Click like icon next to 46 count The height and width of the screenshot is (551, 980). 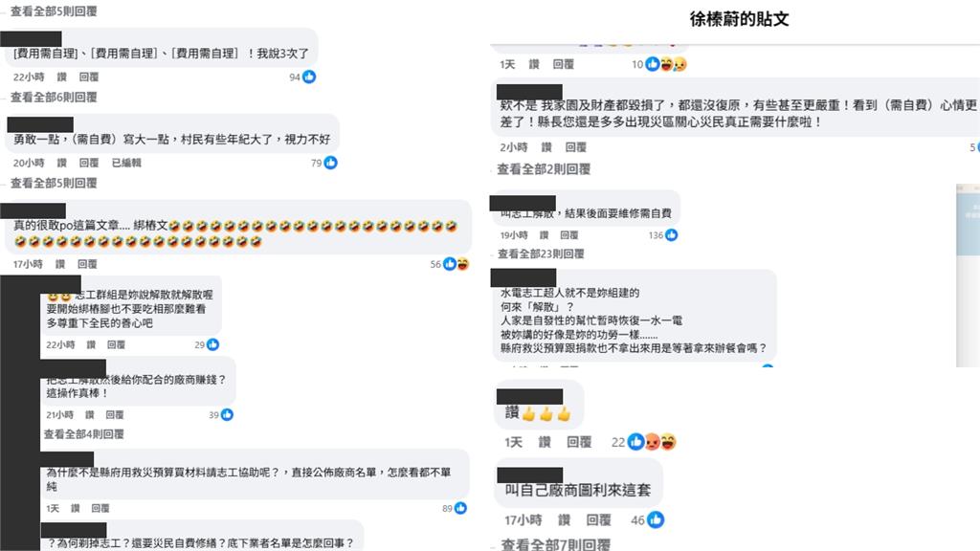point(655,519)
